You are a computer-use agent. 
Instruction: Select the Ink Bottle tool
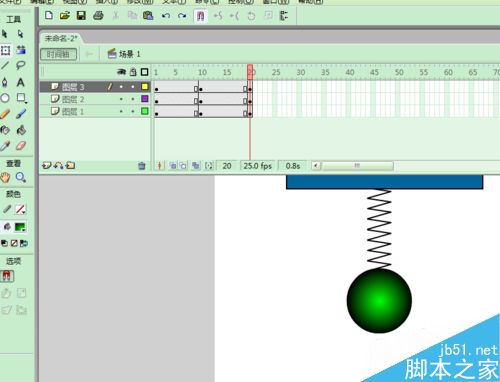5,130
